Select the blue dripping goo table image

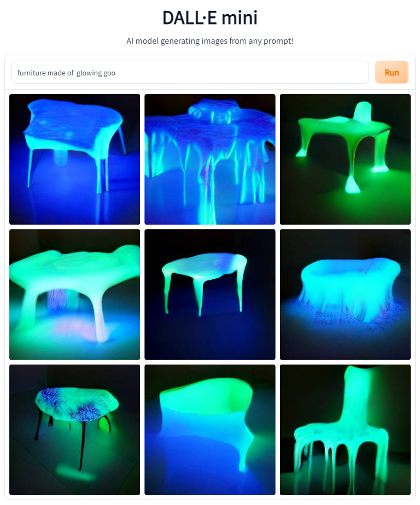pyautogui.click(x=210, y=159)
